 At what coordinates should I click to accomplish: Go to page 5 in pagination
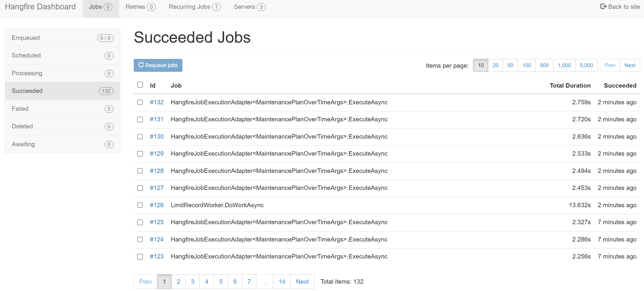(221, 282)
